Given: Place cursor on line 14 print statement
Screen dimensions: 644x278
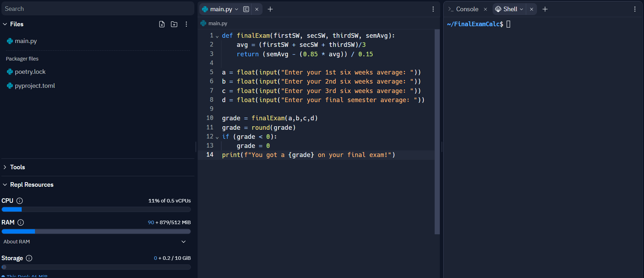Looking at the screenshot, I should coord(308,155).
